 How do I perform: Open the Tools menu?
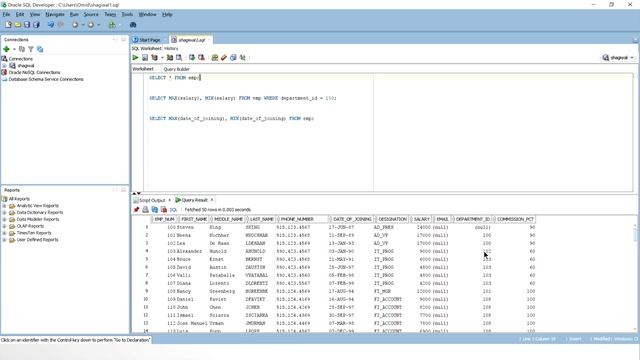(127, 14)
